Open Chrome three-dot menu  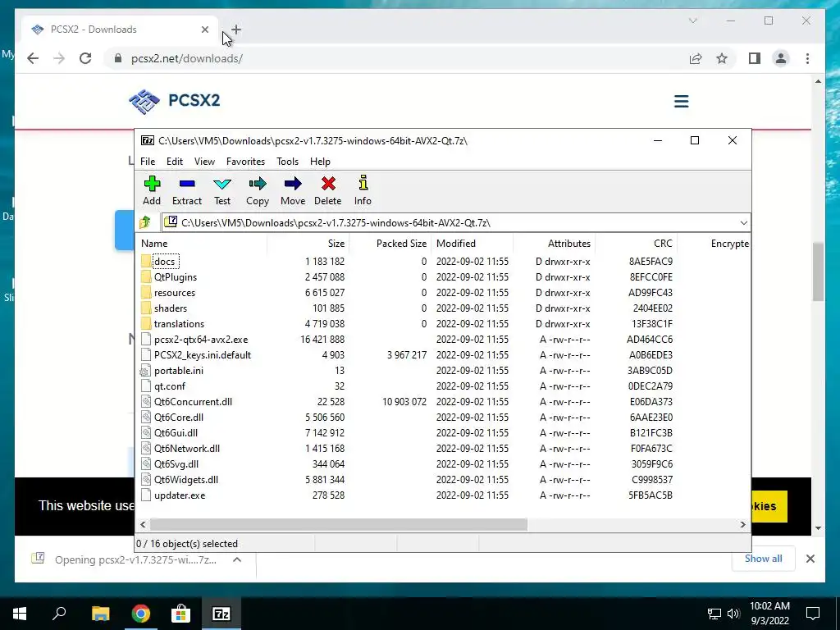807,58
